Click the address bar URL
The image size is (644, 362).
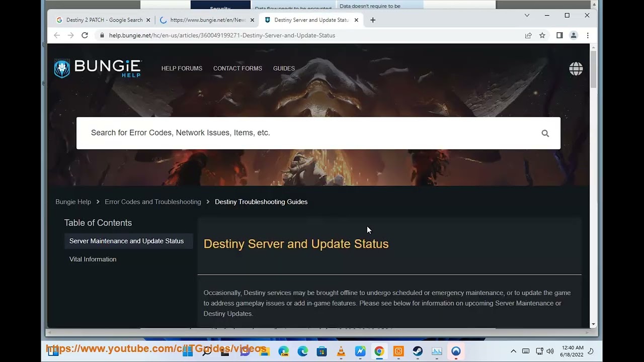point(222,35)
